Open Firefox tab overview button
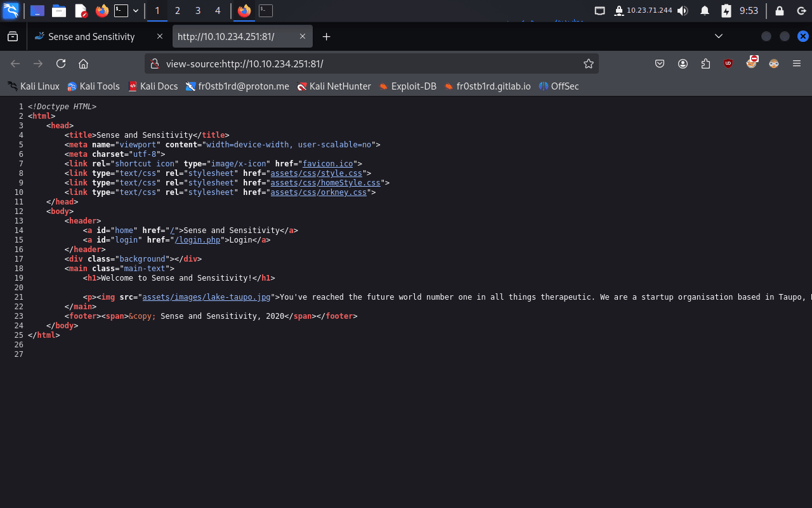Screen dimensions: 812x508 click(x=13, y=37)
